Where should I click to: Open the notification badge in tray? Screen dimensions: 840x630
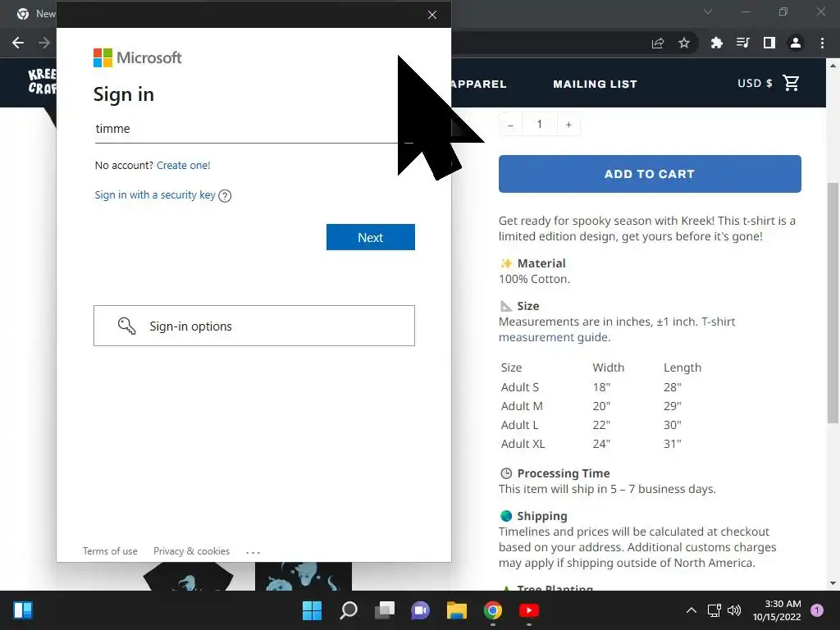[x=817, y=610]
